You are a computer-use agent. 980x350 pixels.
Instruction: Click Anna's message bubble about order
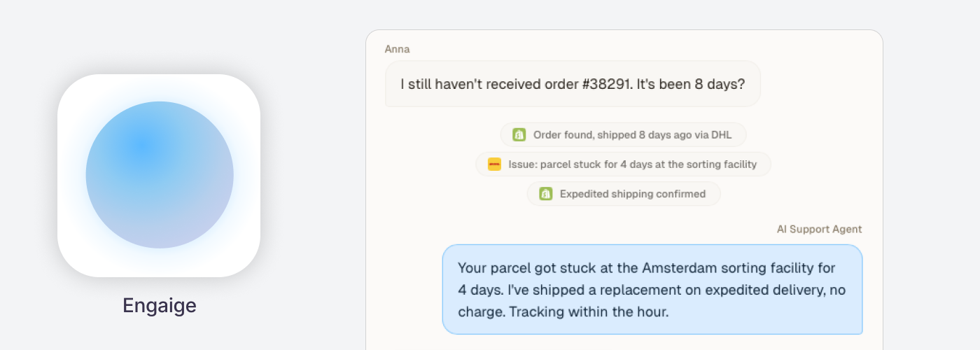tap(573, 83)
